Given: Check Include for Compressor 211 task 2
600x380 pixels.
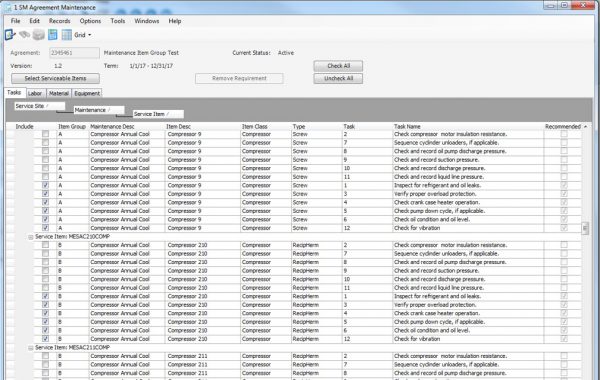Looking at the screenshot, I should 46,356.
